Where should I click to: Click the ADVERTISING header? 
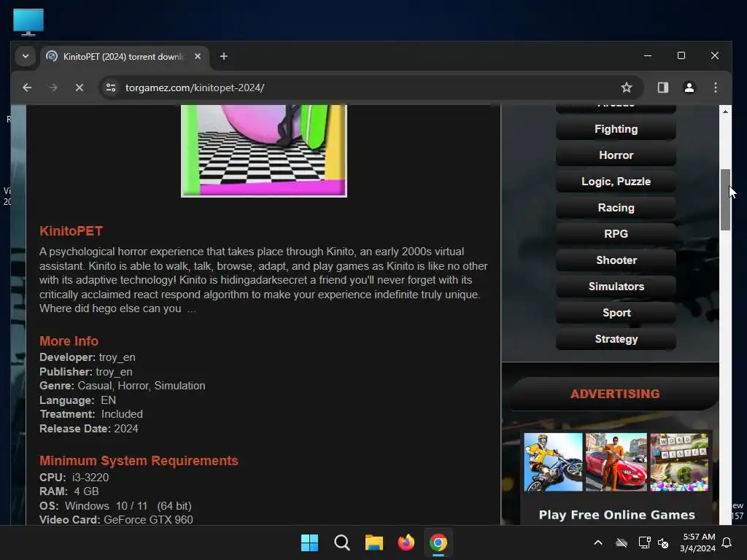(615, 394)
